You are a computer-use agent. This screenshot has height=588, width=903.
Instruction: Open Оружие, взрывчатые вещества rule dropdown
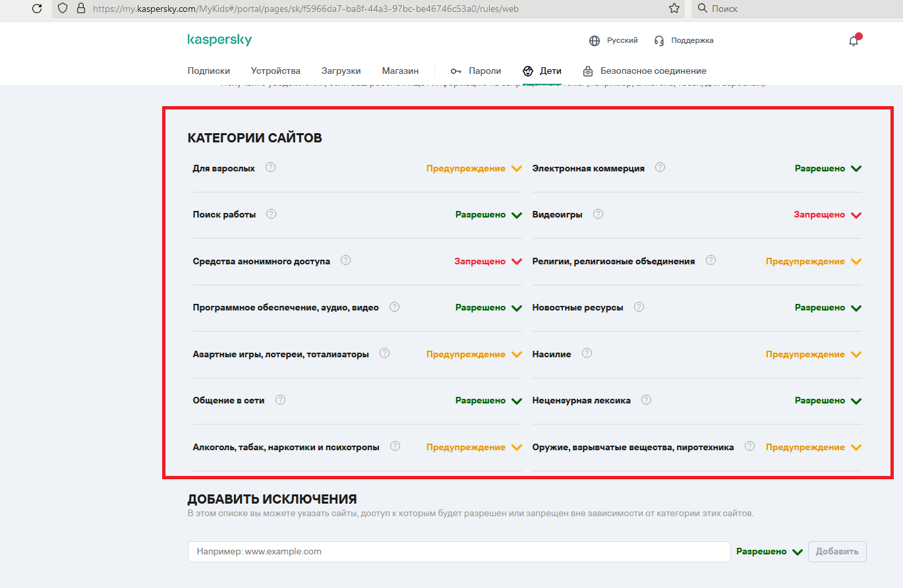click(814, 448)
